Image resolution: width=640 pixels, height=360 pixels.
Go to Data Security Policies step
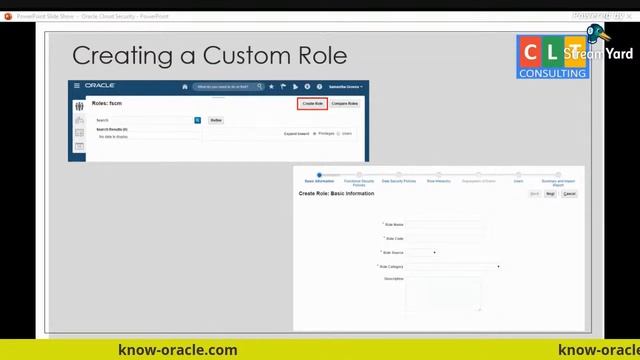click(399, 178)
